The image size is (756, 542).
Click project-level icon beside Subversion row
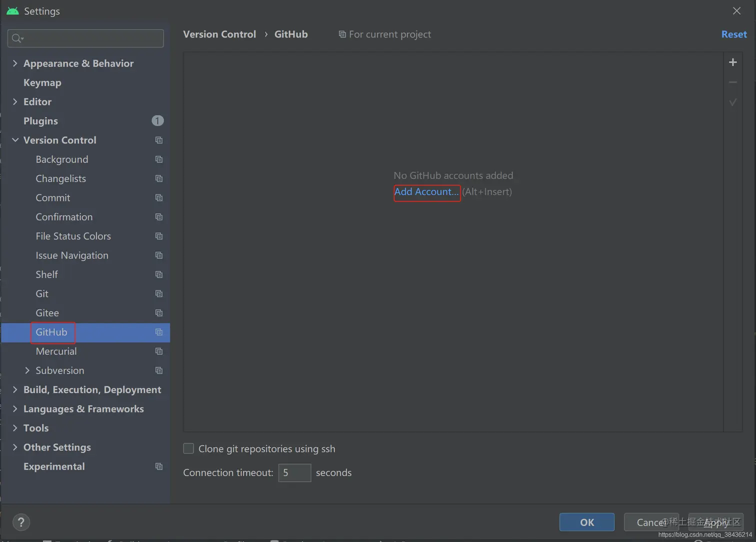159,370
